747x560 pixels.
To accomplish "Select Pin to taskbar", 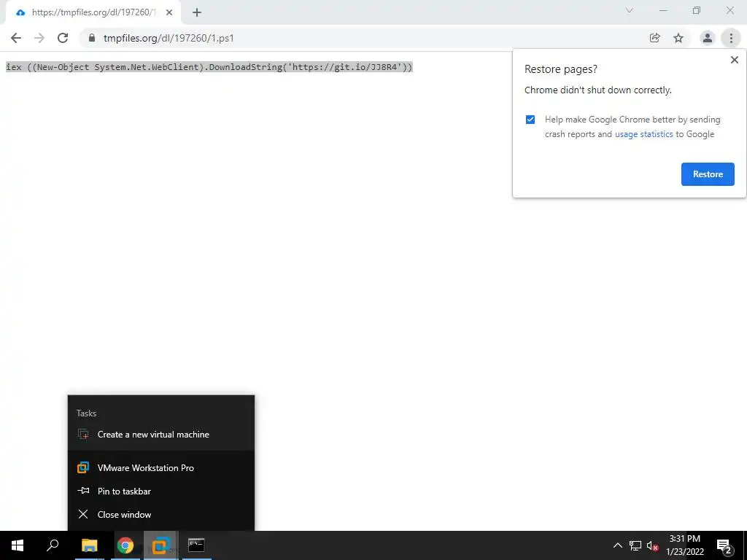I will 161,491.
